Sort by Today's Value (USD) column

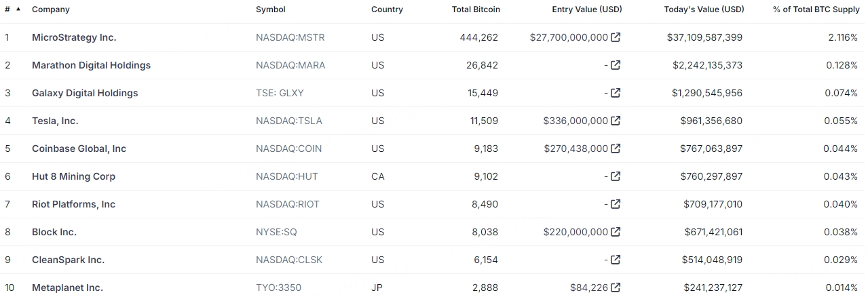pyautogui.click(x=703, y=9)
